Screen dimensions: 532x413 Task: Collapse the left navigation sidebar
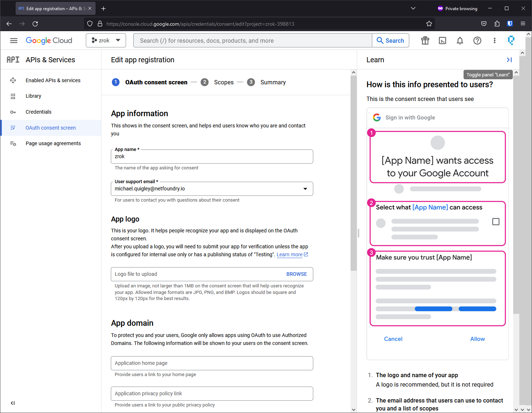pyautogui.click(x=13, y=403)
